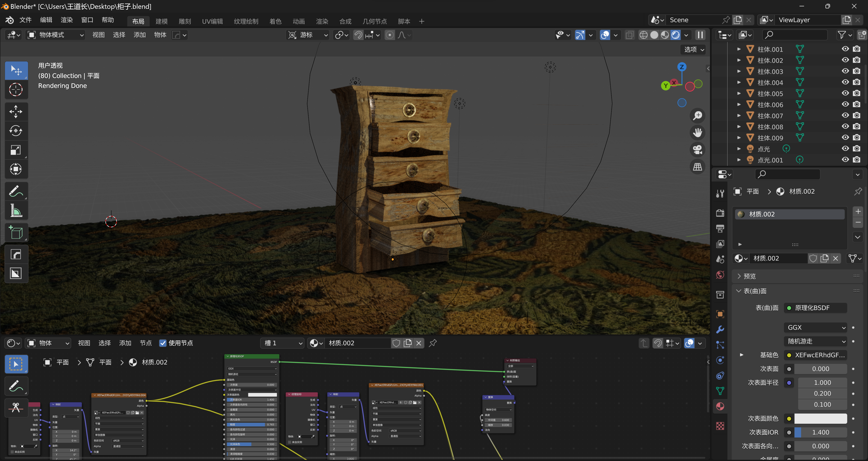Screen dimensions: 868x461
Task: Select the Links Cut tool in node editor
Action: pos(16,408)
